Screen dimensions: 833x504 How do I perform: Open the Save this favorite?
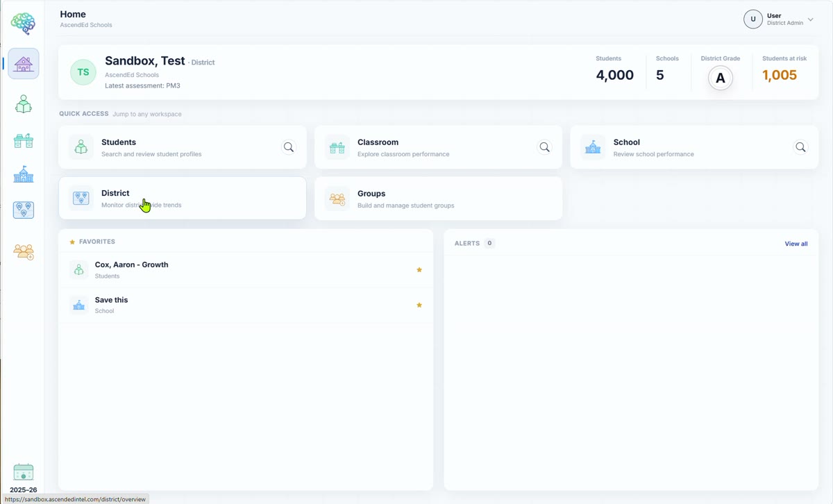coord(246,305)
